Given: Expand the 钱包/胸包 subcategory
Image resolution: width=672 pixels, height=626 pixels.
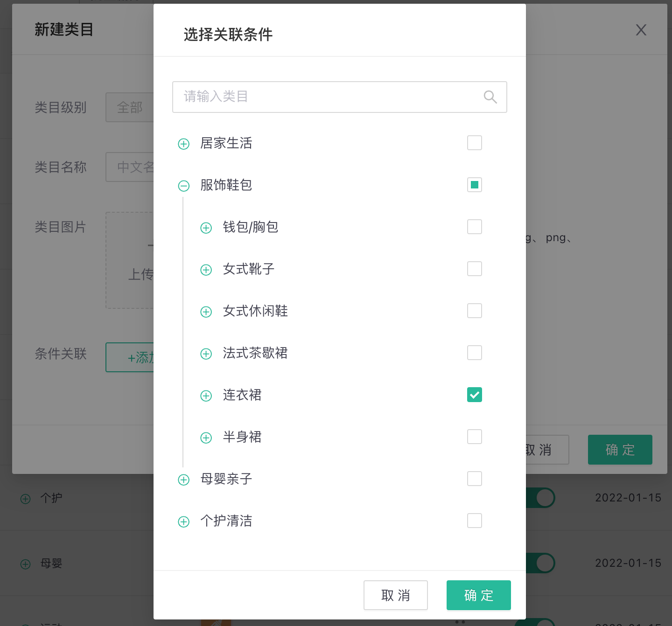Looking at the screenshot, I should [x=206, y=228].
